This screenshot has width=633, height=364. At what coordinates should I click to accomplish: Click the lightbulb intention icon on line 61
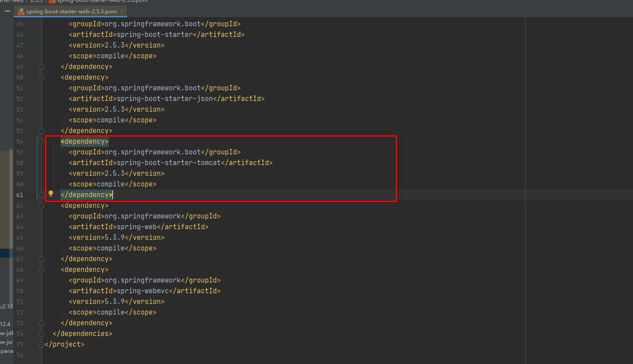(50, 193)
